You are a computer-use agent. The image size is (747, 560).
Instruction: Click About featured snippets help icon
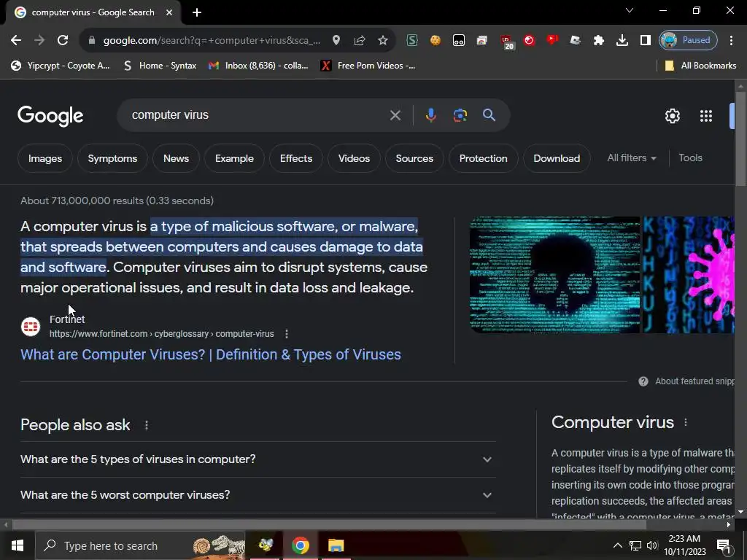(643, 381)
